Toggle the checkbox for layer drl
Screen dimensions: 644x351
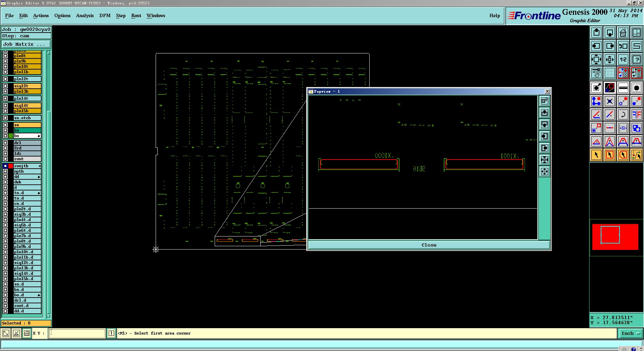(5, 143)
